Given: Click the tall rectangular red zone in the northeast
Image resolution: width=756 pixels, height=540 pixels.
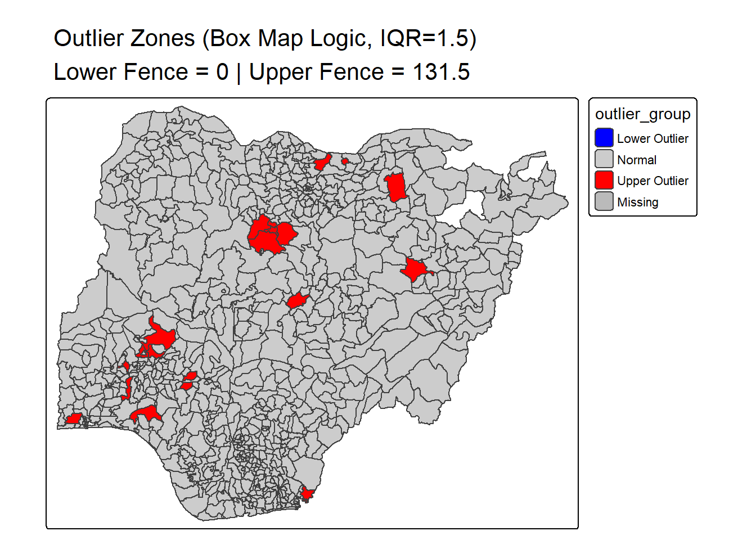Looking at the screenshot, I should (395, 187).
